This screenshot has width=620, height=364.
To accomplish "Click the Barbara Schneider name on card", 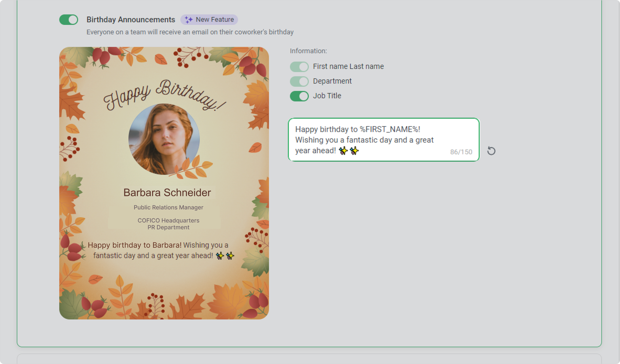I will (x=167, y=193).
